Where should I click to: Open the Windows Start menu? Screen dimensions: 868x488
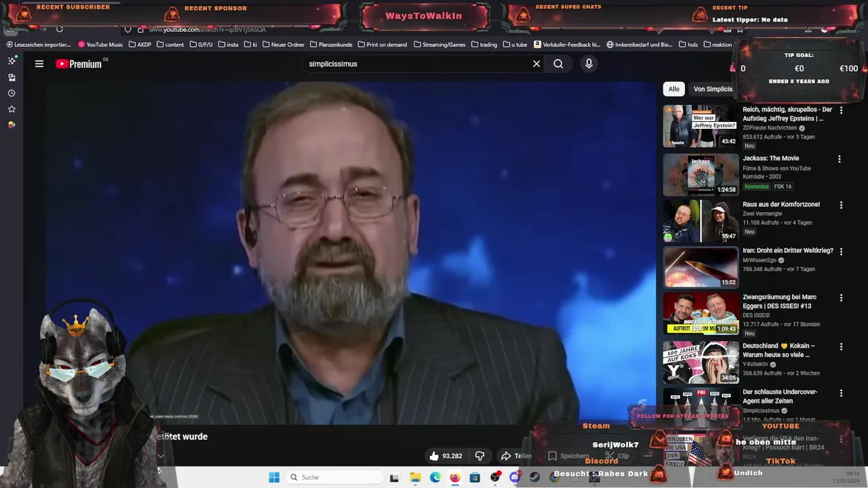[x=274, y=477]
